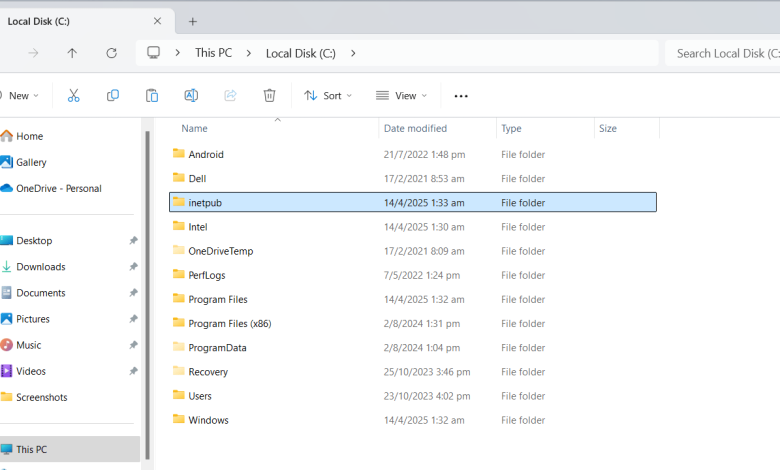Click the Recovery folder icon

click(x=179, y=371)
